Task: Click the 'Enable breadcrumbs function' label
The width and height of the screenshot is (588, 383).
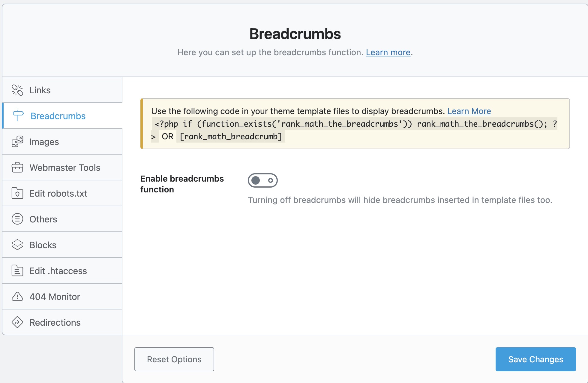Action: point(182,184)
